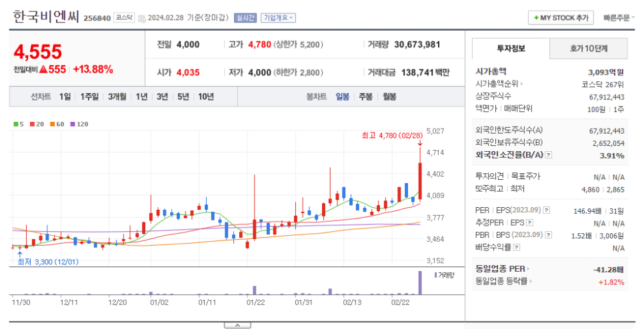The height and width of the screenshot is (329, 644).
Task: Open the 기업개요 dropdown
Action: click(278, 17)
